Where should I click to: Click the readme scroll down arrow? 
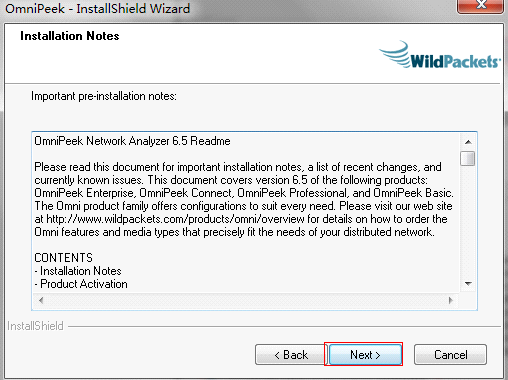pyautogui.click(x=468, y=284)
